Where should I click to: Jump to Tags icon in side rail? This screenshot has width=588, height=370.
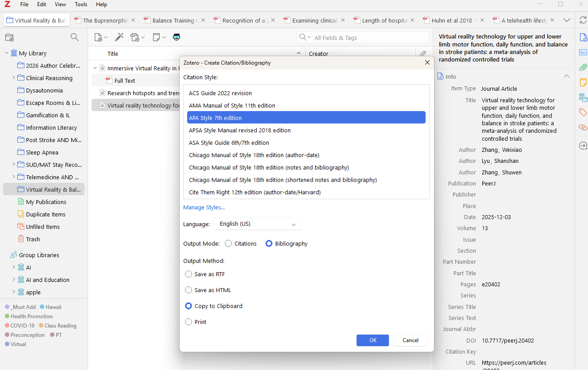click(x=583, y=112)
